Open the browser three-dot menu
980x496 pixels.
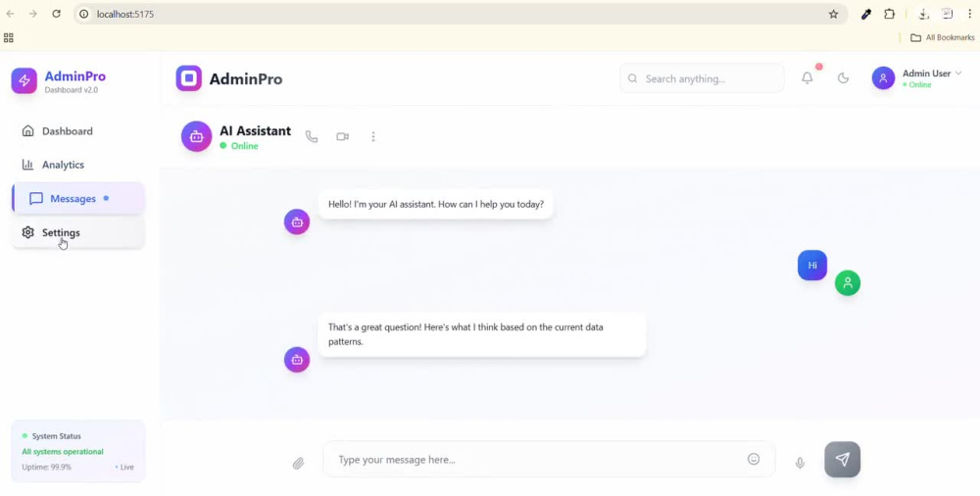[x=969, y=14]
